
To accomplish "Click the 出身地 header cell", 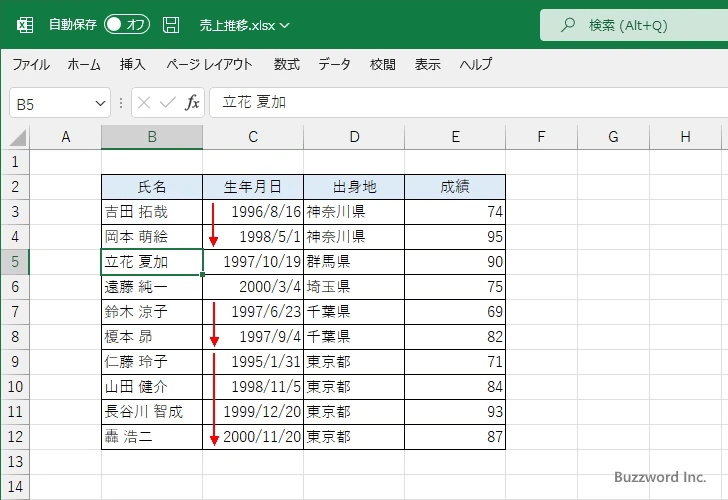I will (354, 187).
